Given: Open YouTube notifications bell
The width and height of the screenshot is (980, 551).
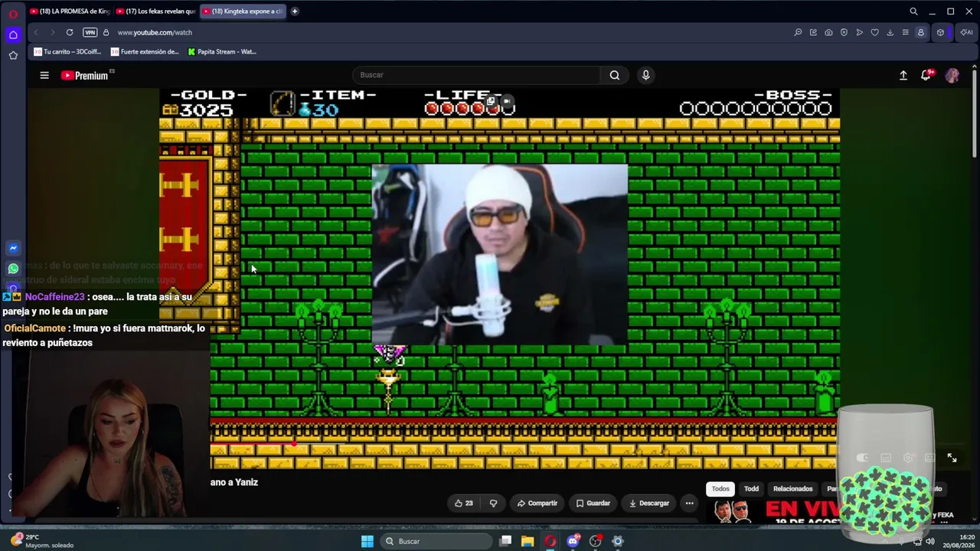Looking at the screenshot, I should pyautogui.click(x=926, y=75).
